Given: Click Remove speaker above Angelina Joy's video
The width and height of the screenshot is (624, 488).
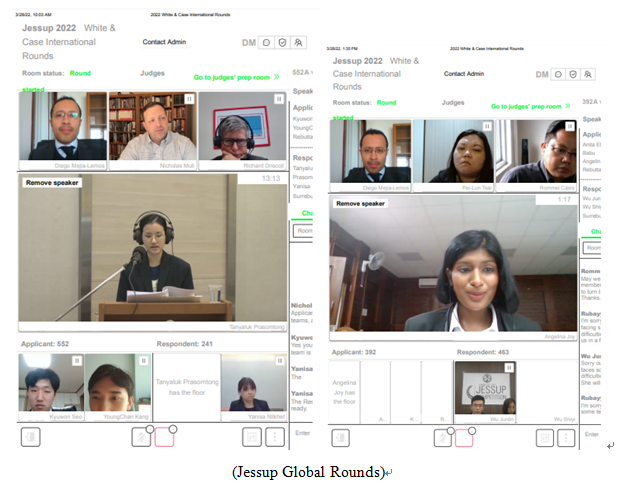Looking at the screenshot, I should pyautogui.click(x=360, y=203).
